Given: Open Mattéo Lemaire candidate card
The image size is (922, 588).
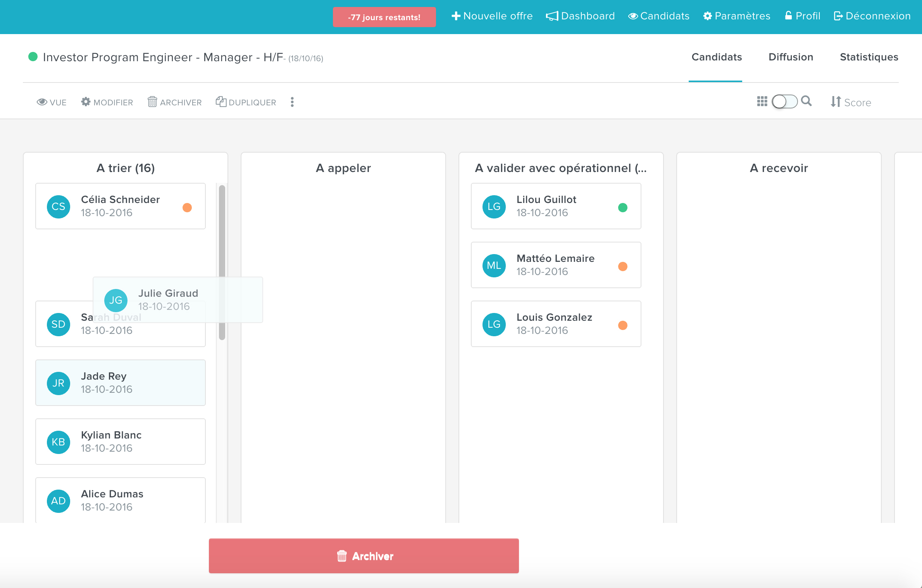Looking at the screenshot, I should click(x=556, y=265).
